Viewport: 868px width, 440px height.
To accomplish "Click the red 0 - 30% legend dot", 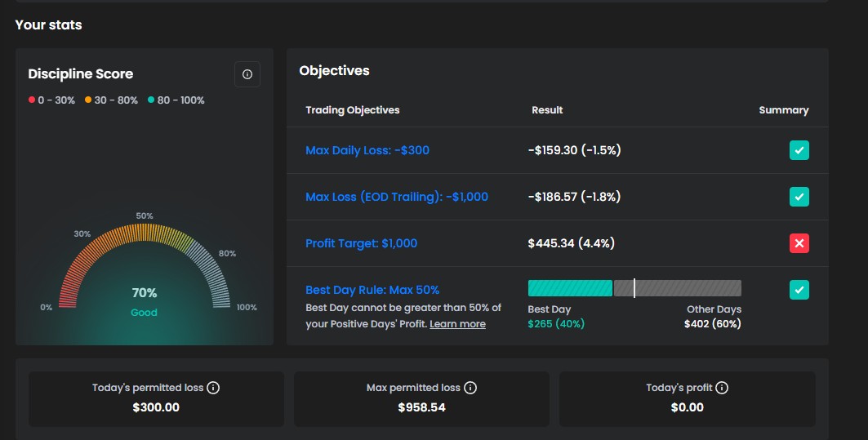I will 32,100.
